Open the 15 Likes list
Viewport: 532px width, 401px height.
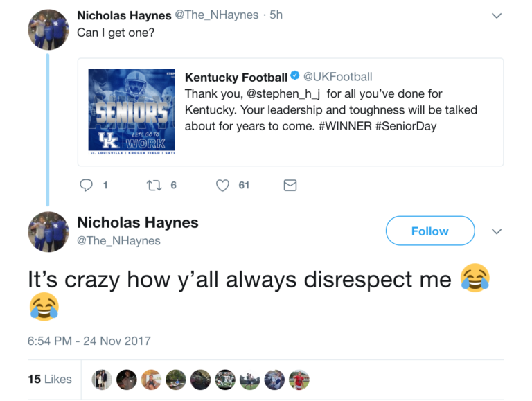pyautogui.click(x=50, y=379)
